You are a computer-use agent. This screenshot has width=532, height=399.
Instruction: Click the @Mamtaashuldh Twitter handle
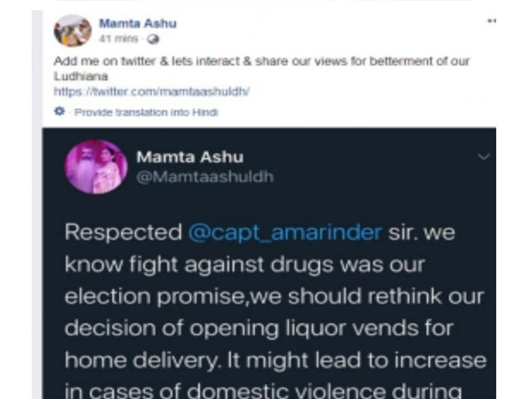pyautogui.click(x=205, y=177)
